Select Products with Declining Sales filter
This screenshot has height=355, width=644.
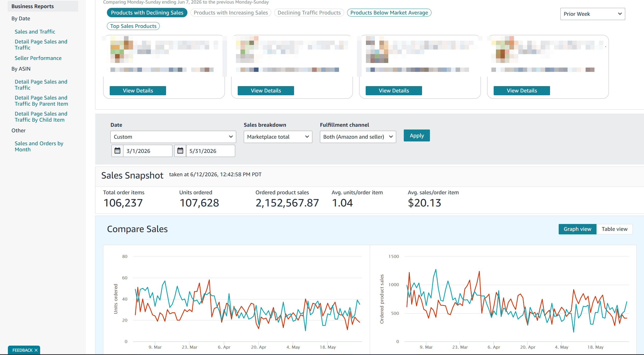pyautogui.click(x=147, y=13)
